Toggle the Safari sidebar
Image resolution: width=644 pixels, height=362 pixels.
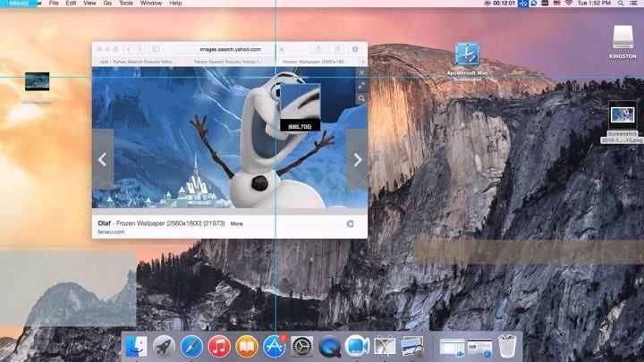(x=155, y=49)
